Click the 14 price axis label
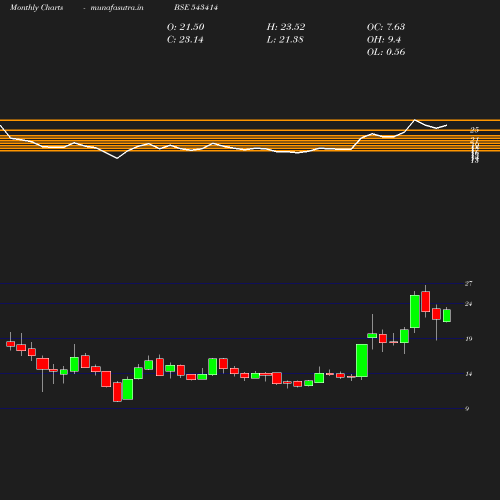 pyautogui.click(x=468, y=374)
